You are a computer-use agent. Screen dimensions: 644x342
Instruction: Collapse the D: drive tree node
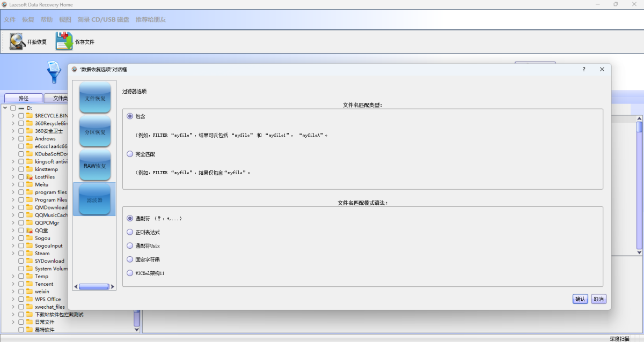coord(5,108)
